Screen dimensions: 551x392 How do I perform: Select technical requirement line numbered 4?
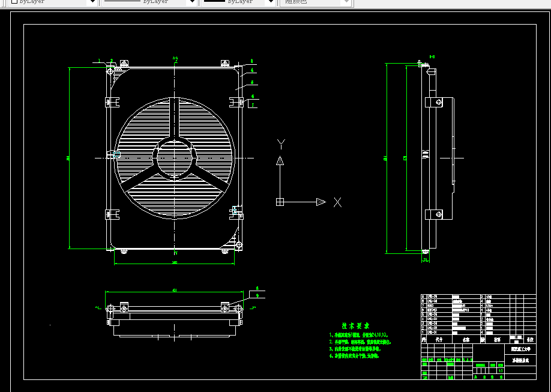coord(354,356)
